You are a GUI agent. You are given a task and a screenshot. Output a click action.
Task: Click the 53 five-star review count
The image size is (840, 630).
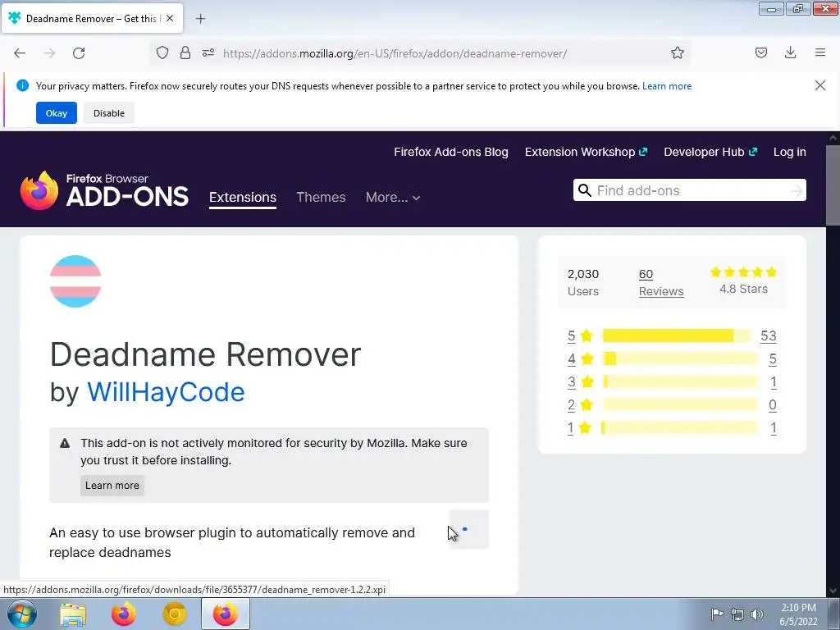click(768, 336)
